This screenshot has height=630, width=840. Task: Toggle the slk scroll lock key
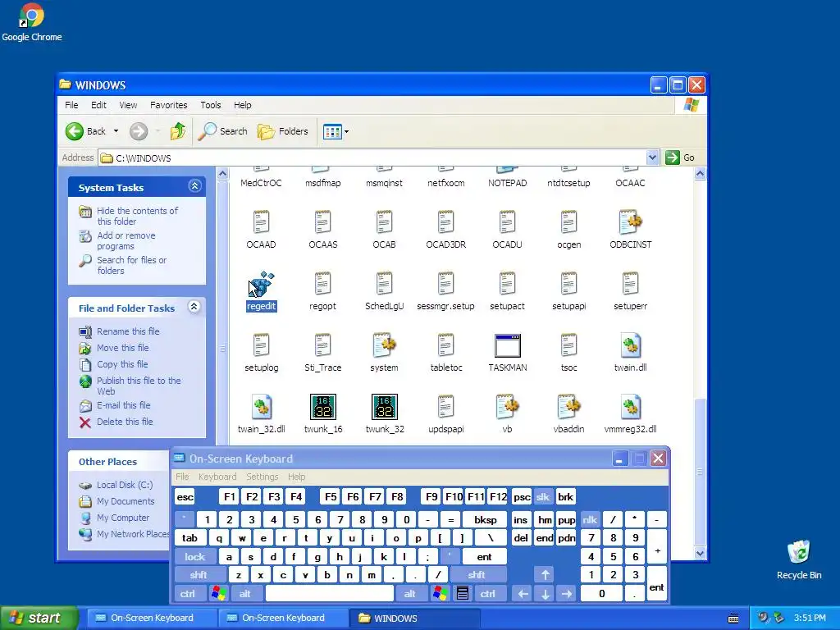543,497
